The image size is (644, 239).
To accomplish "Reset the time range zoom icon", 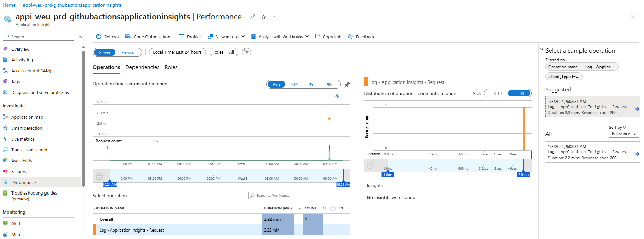I will click(x=100, y=177).
